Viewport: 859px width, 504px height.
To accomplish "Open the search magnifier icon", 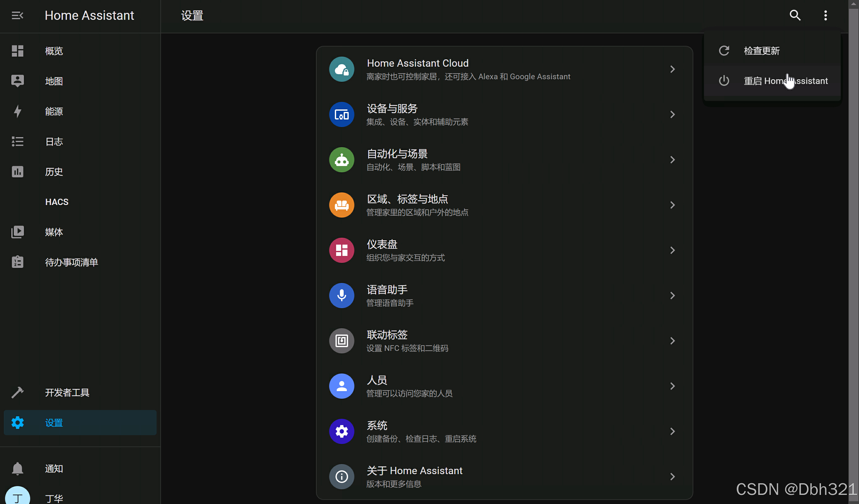I will pos(795,15).
